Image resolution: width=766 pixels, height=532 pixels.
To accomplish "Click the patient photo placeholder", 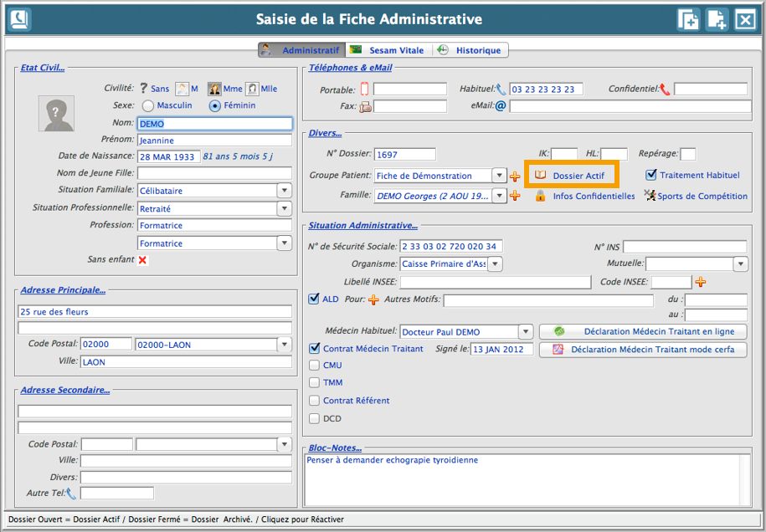I will (56, 113).
